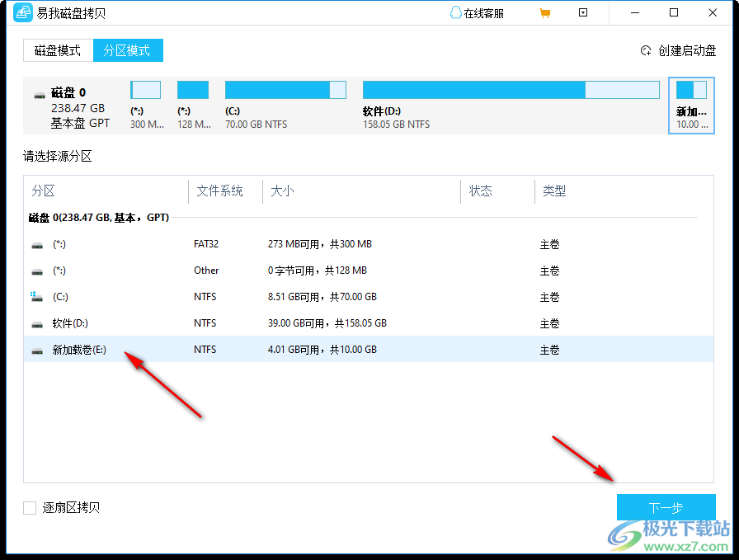Click the 创建启动盘 circular refresh icon
The height and width of the screenshot is (560, 739).
tap(647, 49)
